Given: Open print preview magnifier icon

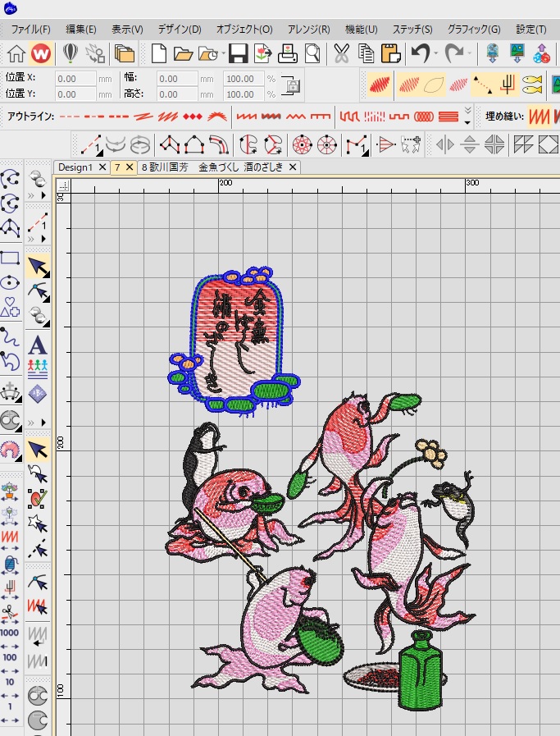Looking at the screenshot, I should point(312,53).
